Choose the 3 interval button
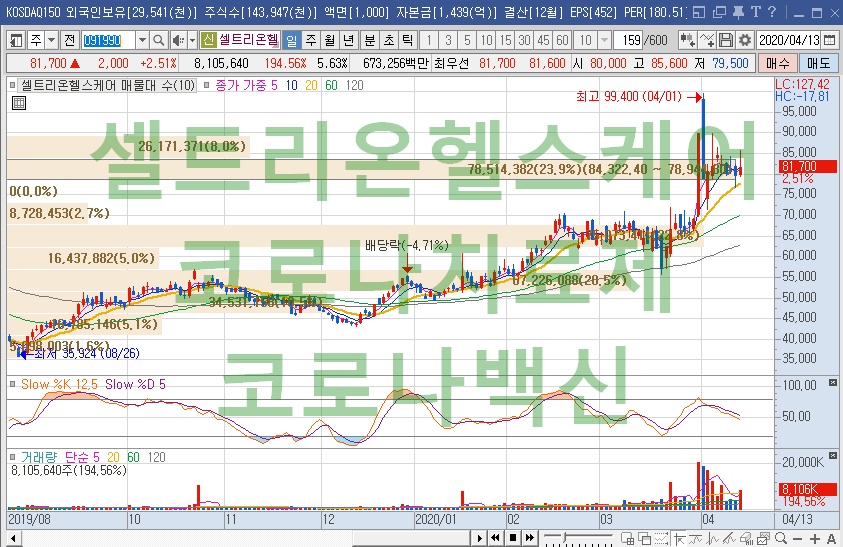 pos(448,40)
